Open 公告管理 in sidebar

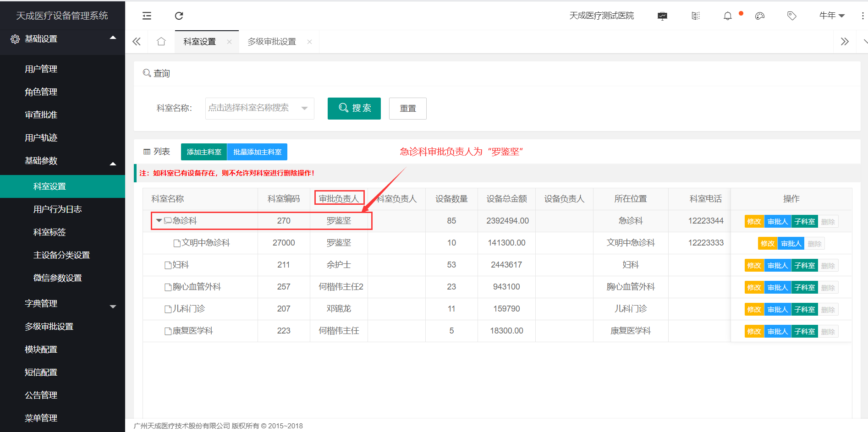[41, 395]
